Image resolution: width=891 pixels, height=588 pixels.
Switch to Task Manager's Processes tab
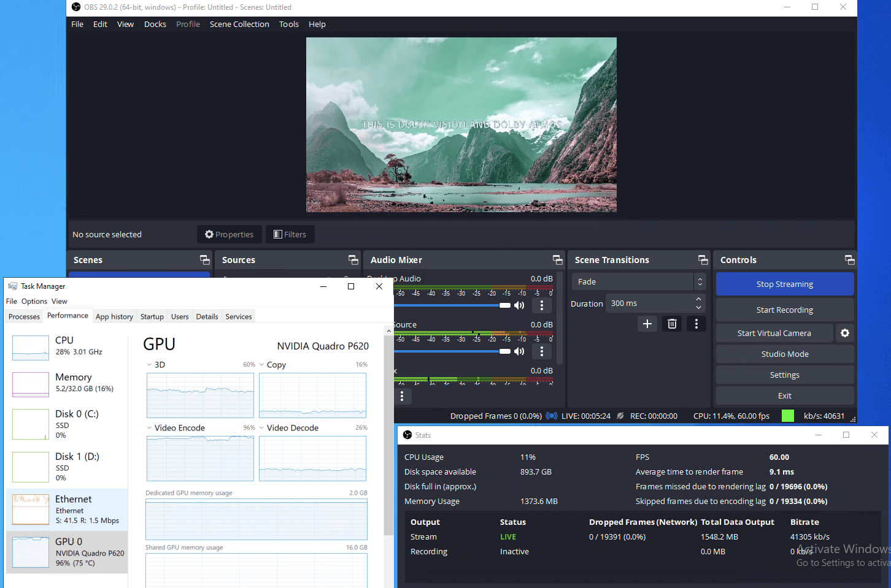(x=25, y=316)
